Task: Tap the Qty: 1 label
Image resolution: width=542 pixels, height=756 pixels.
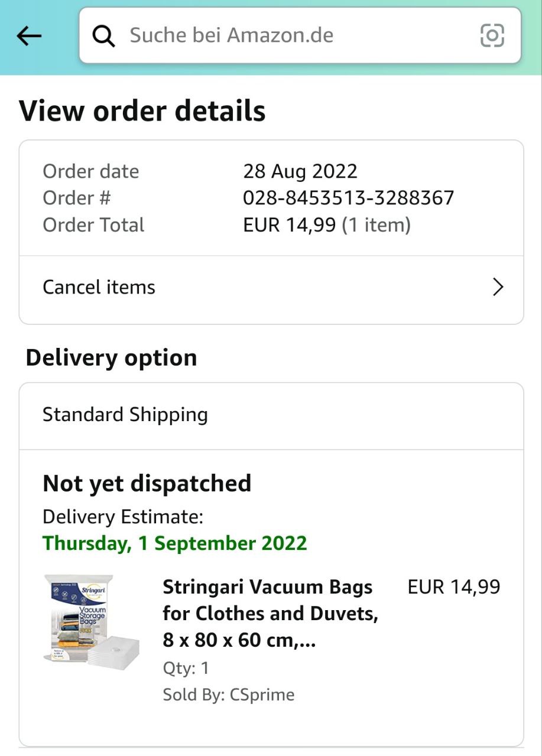Action: 186,668
